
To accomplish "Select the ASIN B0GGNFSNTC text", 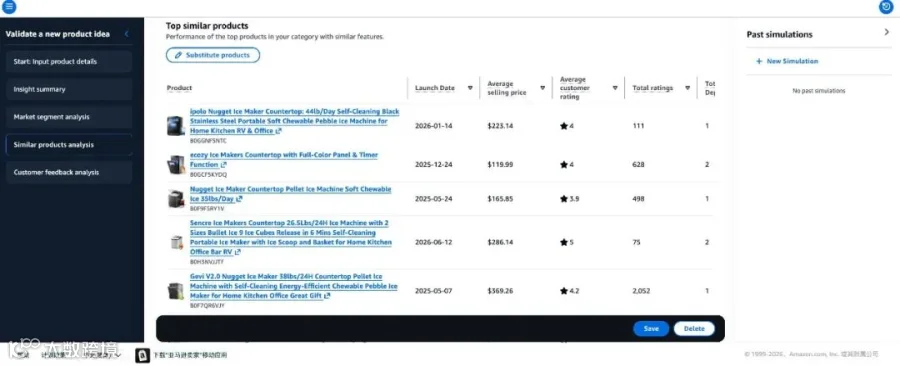I will tap(208, 141).
